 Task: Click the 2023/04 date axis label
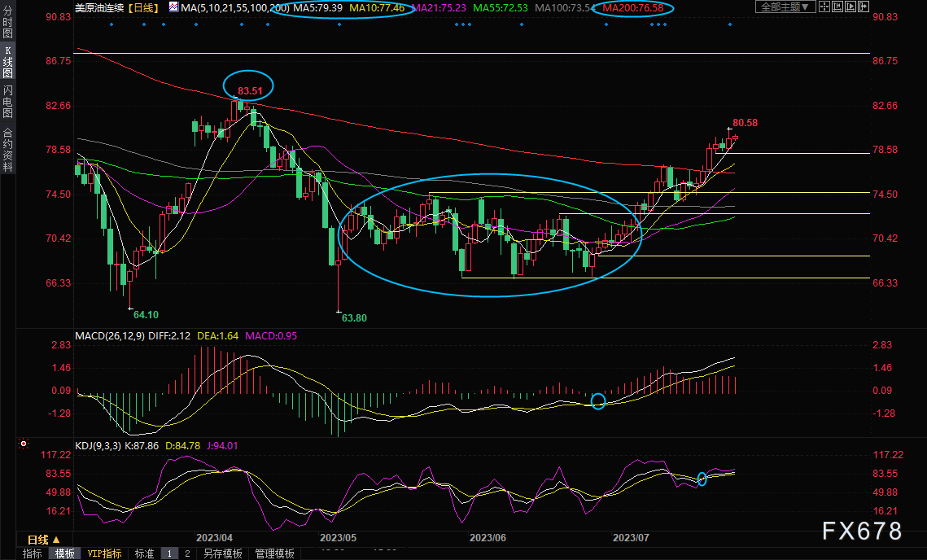click(x=214, y=537)
